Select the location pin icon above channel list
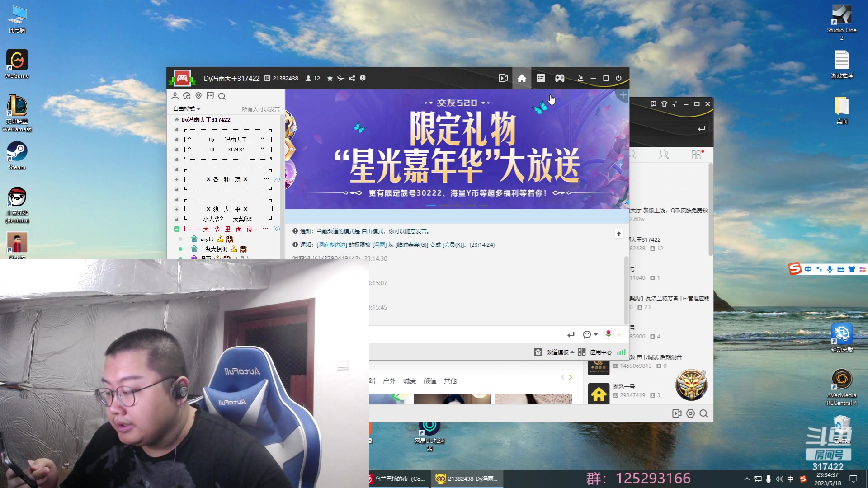The image size is (868, 488). point(198,96)
